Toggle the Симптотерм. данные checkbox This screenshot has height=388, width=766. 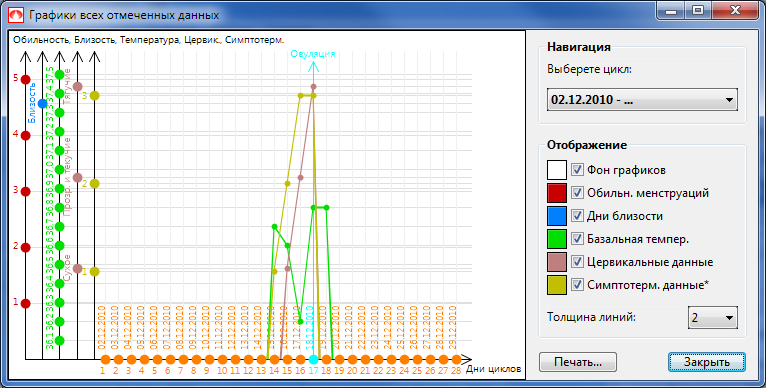(578, 285)
